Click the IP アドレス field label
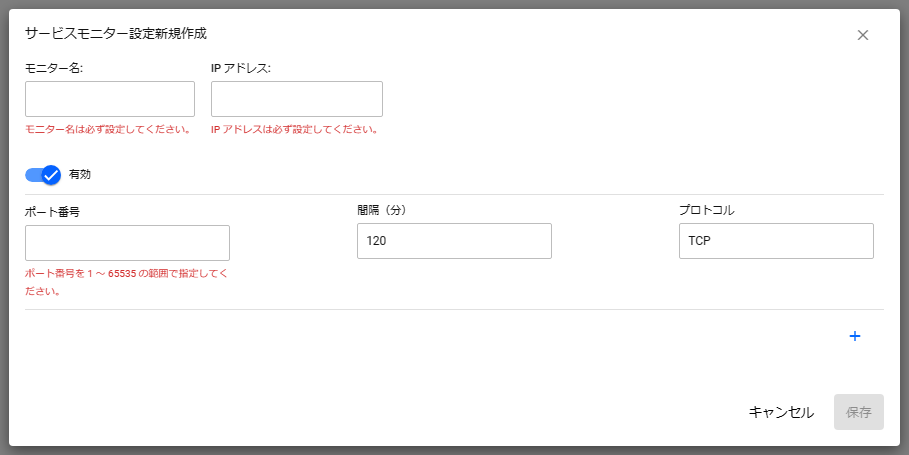The image size is (909, 455). point(241,68)
